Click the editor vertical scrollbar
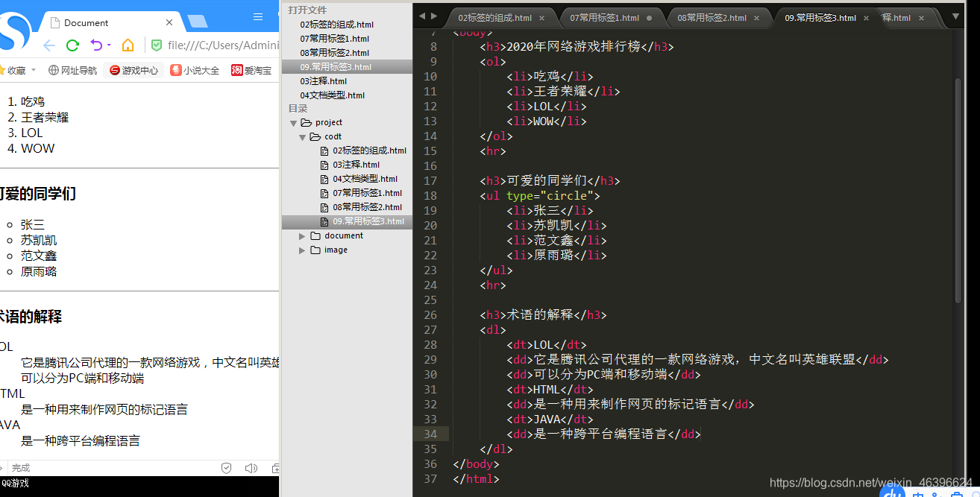This screenshot has width=980, height=497. tap(958, 190)
